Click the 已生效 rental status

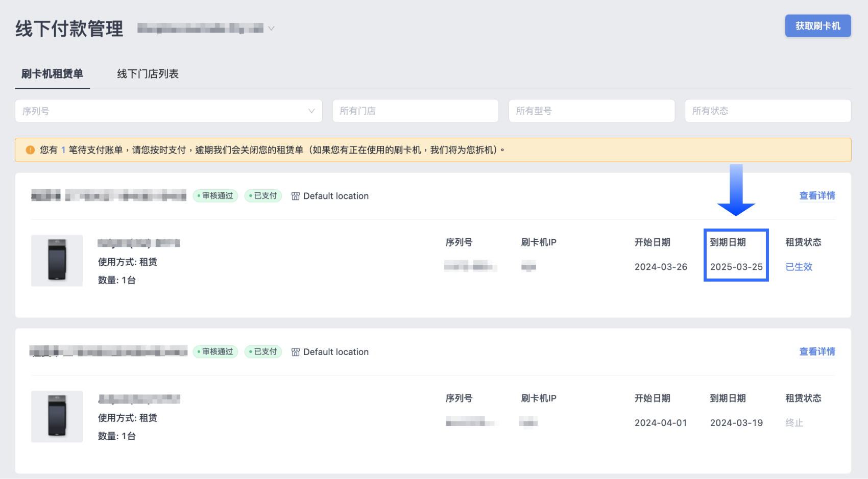[799, 267]
